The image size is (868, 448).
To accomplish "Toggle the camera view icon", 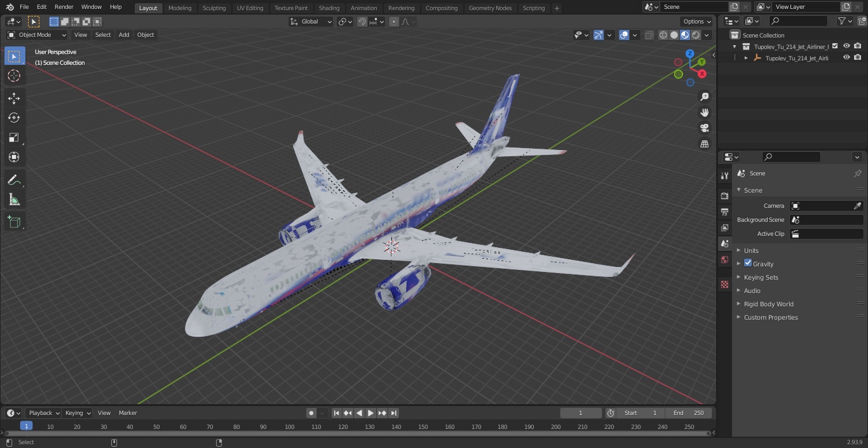I will (705, 128).
